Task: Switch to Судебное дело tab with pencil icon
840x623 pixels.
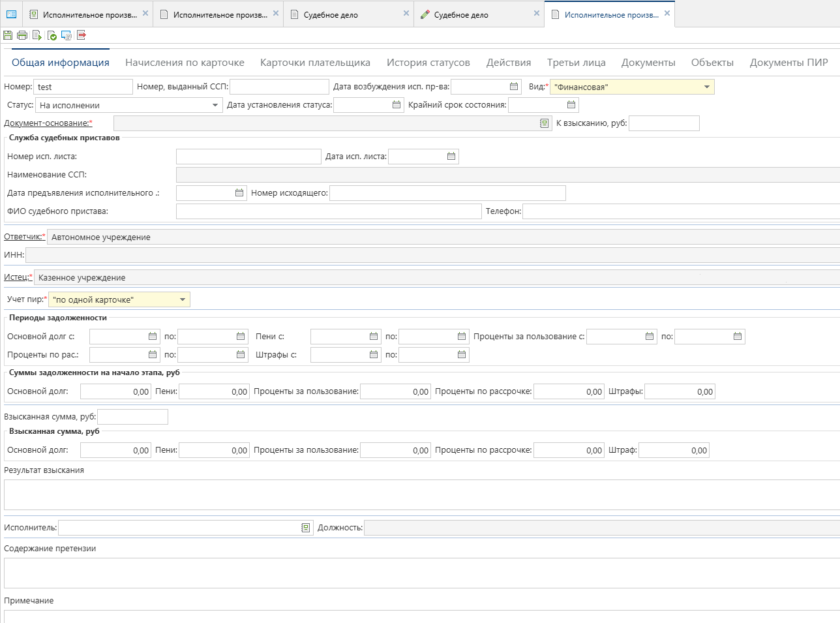Action: coord(479,14)
